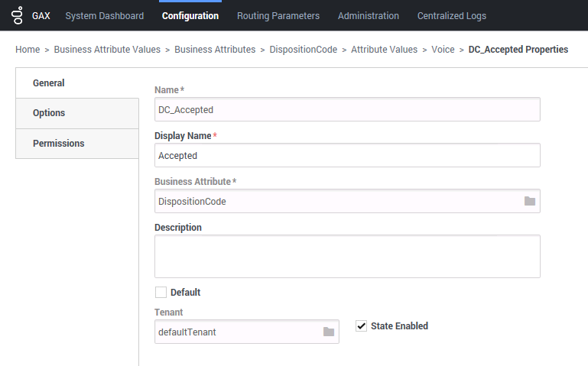
Task: Open the Centralized Logs menu
Action: point(451,15)
